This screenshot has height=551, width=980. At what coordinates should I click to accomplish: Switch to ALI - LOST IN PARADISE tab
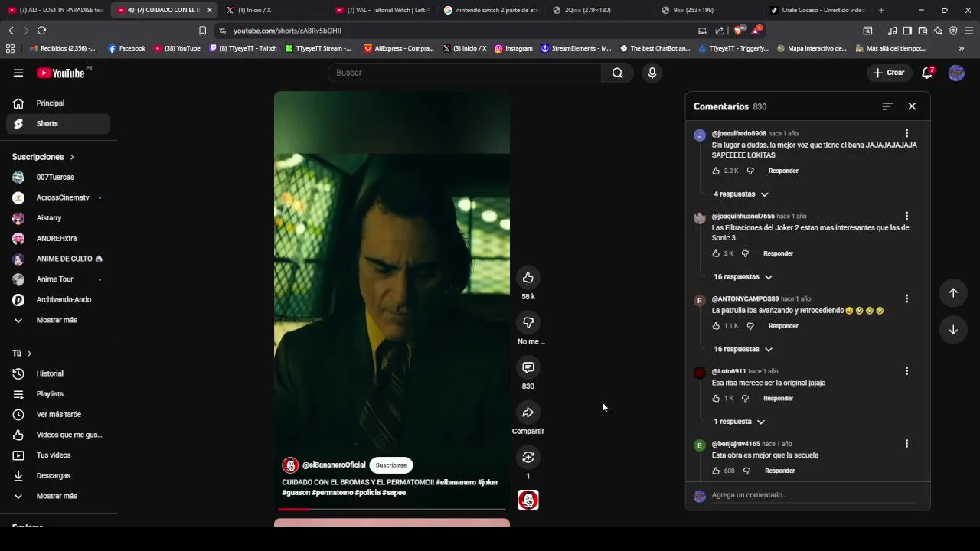point(54,10)
